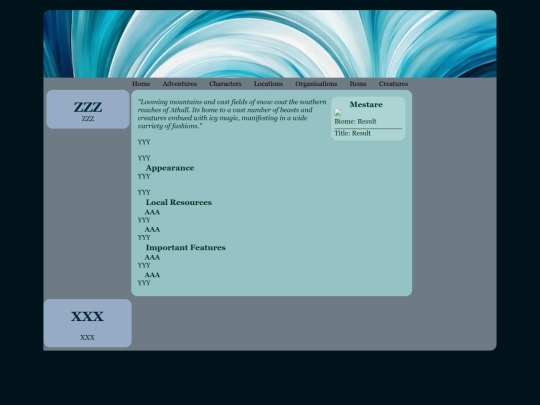540x405 pixels.
Task: Select Locations in the nav bar
Action: pyautogui.click(x=268, y=84)
